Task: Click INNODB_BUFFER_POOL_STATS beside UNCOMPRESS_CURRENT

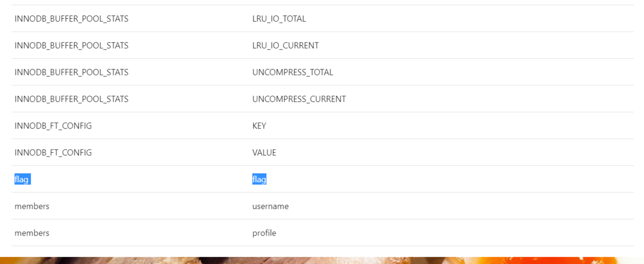Action: 71,99
